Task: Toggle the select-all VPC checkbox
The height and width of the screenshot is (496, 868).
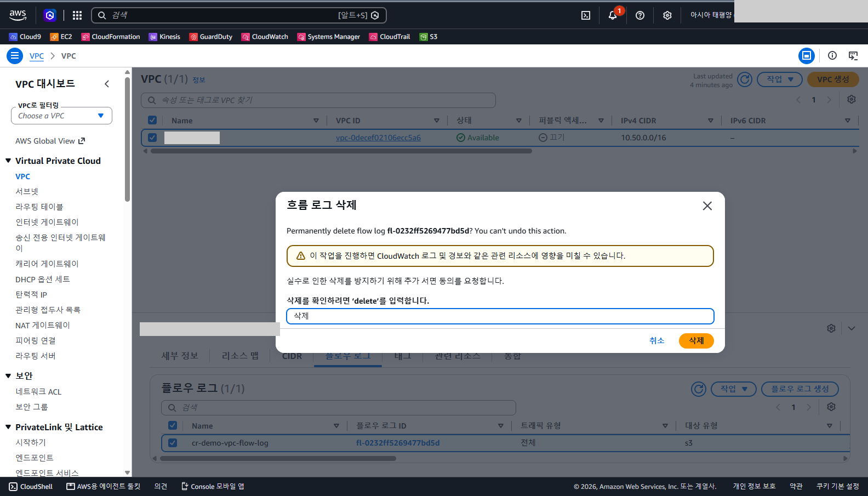Action: (152, 120)
